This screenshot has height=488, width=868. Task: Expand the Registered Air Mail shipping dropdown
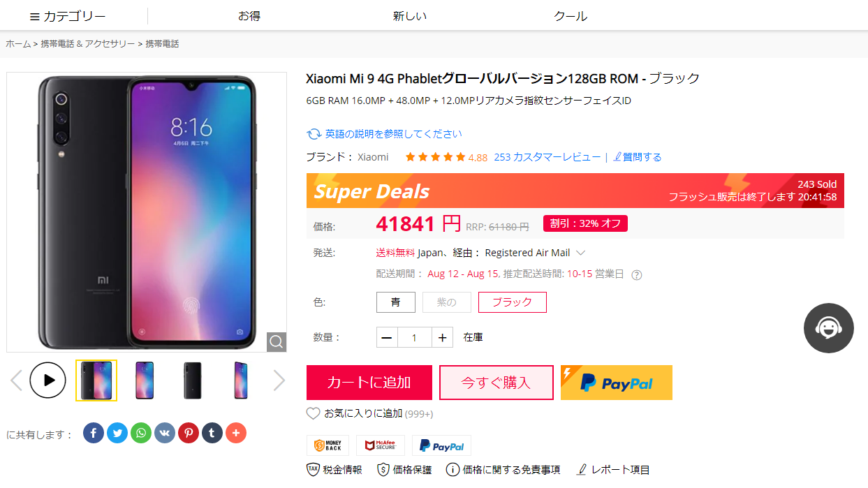[580, 253]
